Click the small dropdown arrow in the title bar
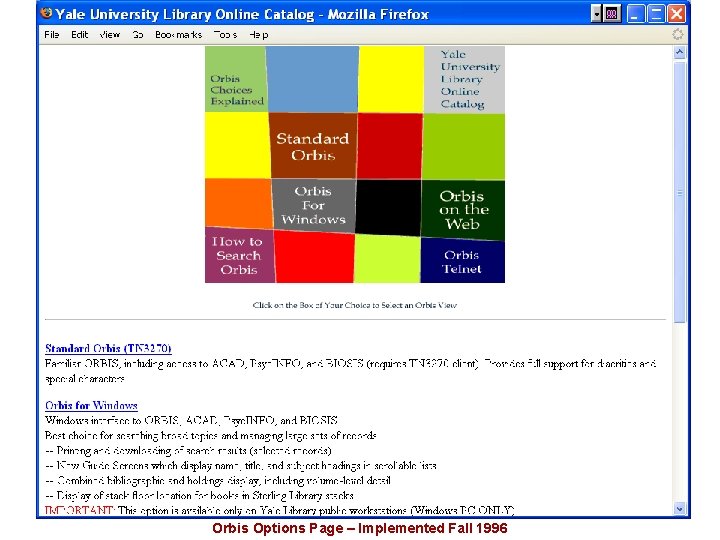720x540 pixels. 596,14
